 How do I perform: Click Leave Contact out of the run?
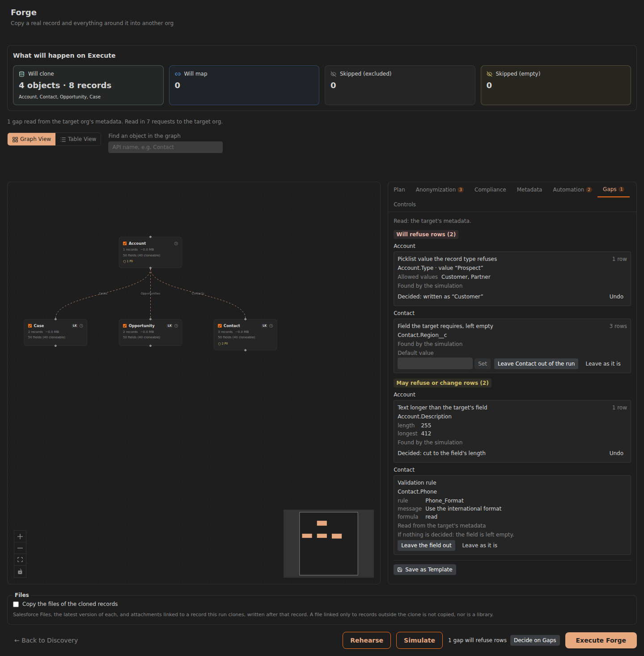click(x=536, y=364)
